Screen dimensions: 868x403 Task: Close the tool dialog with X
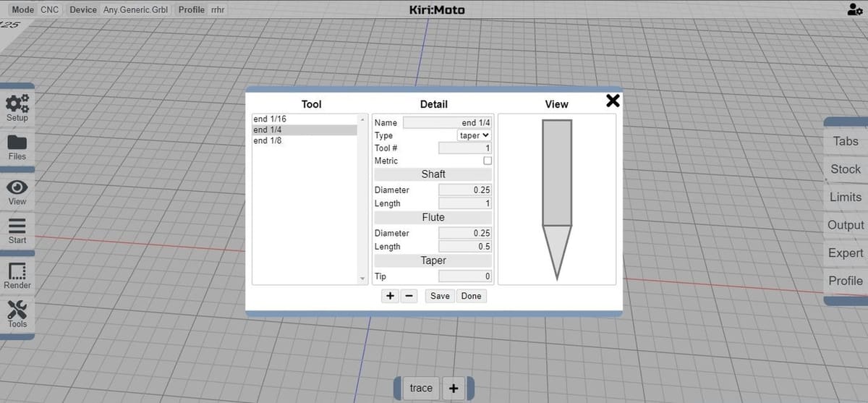point(613,101)
